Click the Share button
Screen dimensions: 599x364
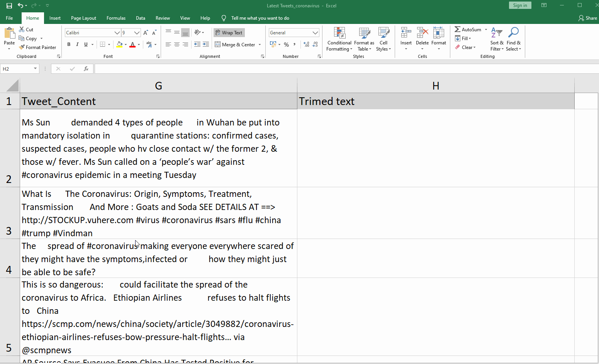coord(588,18)
